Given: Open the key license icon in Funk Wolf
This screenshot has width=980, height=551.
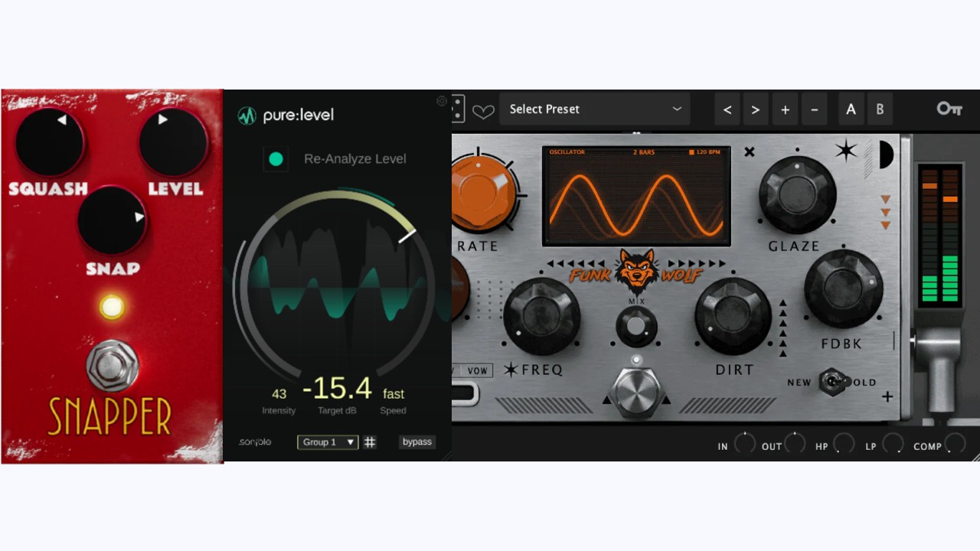Looking at the screenshot, I should [949, 109].
